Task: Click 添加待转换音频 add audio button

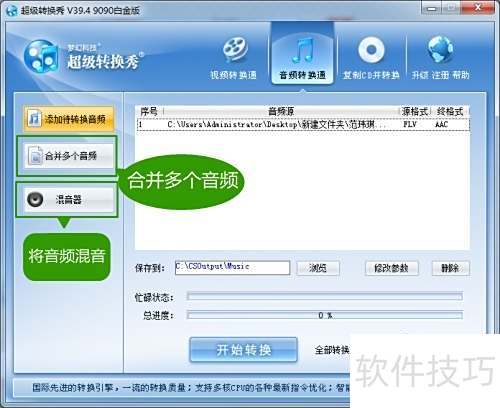Action: (69, 119)
